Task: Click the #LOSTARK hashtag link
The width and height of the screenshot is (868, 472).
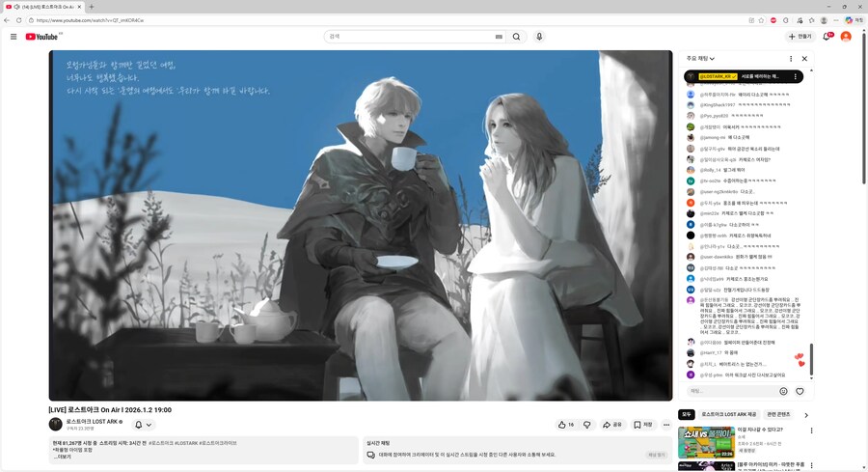Action: (186, 443)
